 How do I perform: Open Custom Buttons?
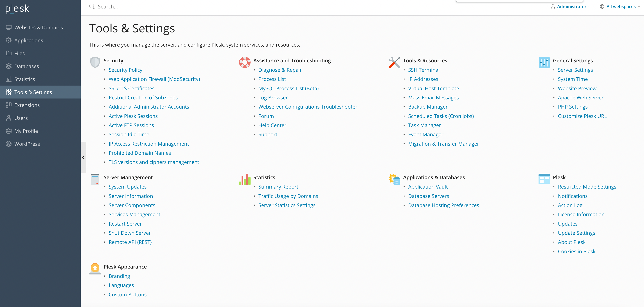[x=127, y=295]
